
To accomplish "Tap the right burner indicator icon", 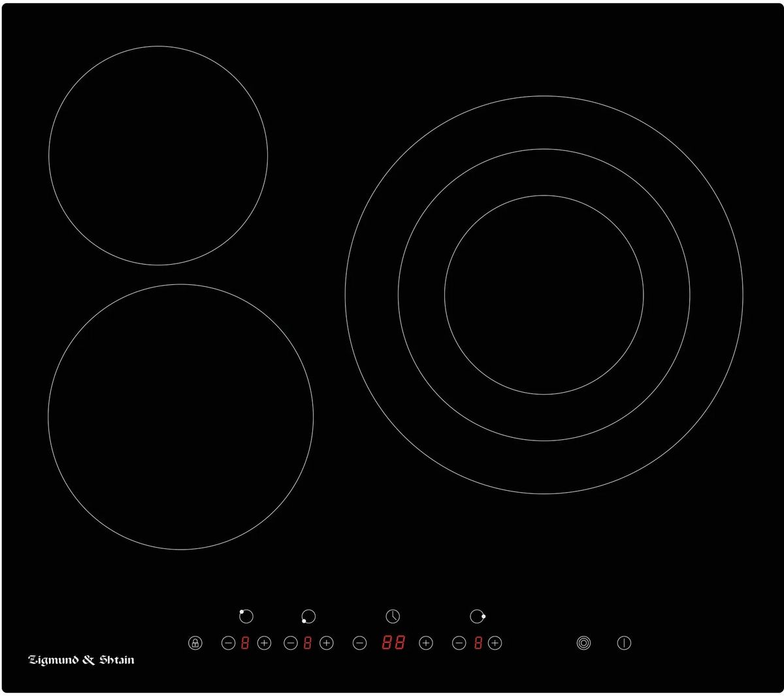I will pyautogui.click(x=478, y=616).
